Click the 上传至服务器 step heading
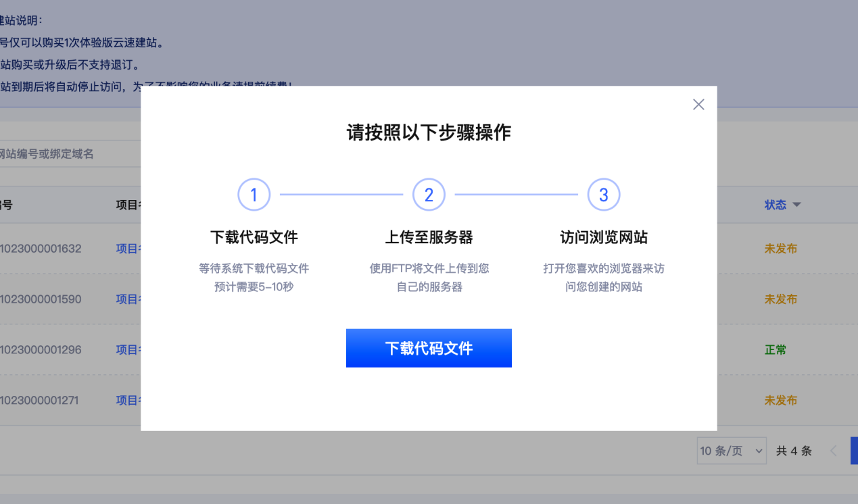The height and width of the screenshot is (504, 858). 429,238
